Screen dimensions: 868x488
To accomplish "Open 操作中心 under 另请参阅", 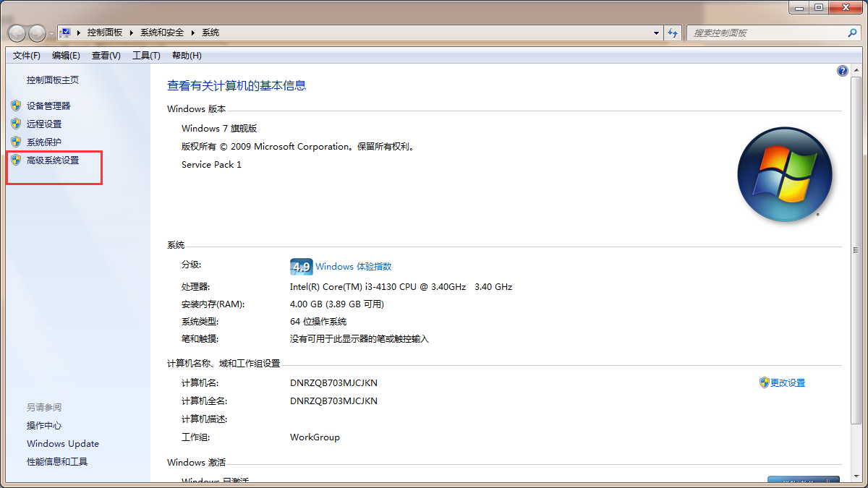I will coord(44,426).
